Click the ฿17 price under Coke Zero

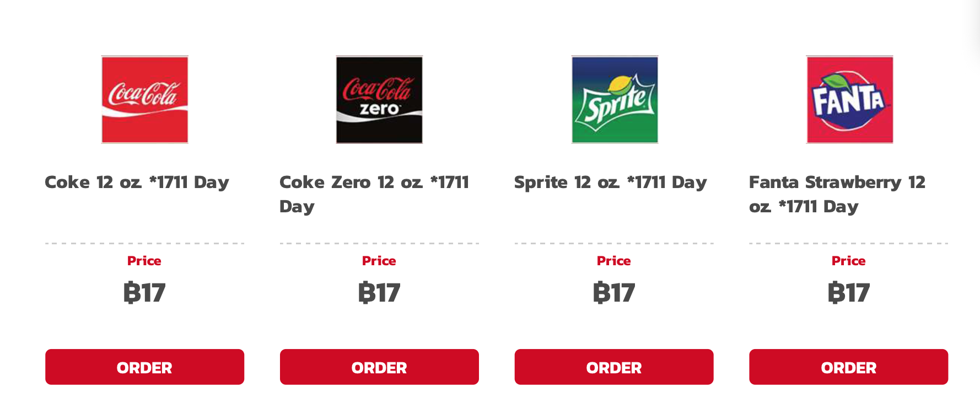click(x=379, y=292)
